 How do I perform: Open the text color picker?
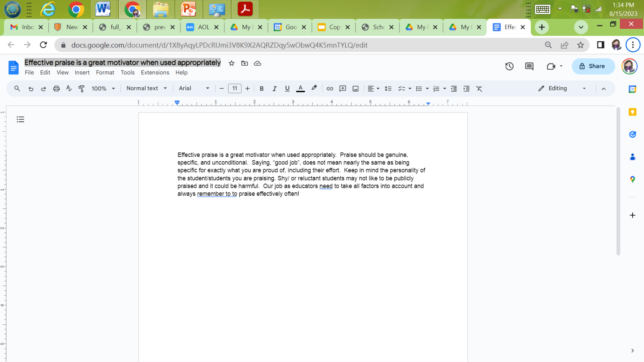[300, 89]
